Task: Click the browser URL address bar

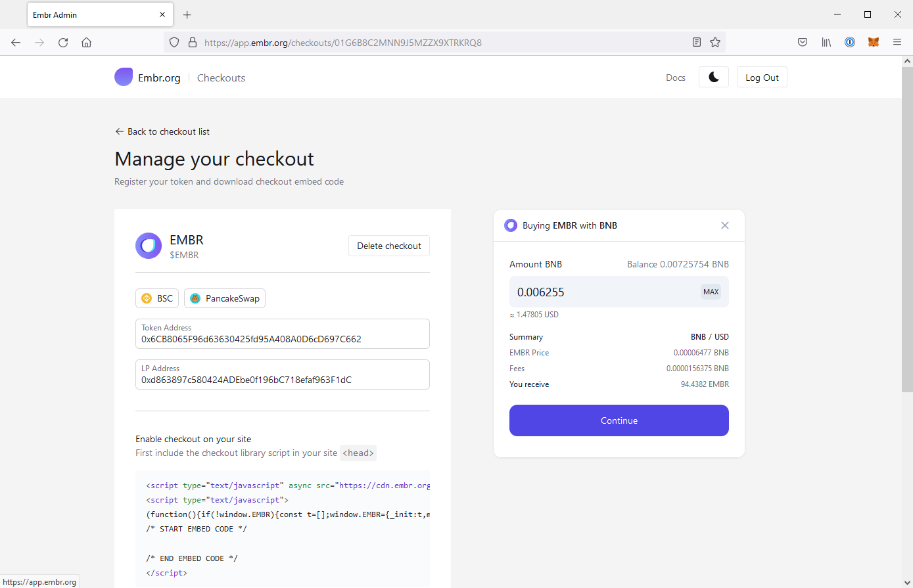Action: [x=444, y=43]
